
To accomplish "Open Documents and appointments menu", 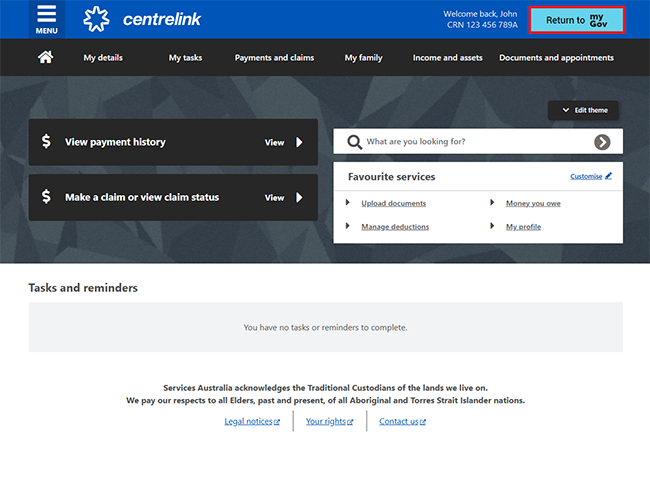I will [556, 58].
